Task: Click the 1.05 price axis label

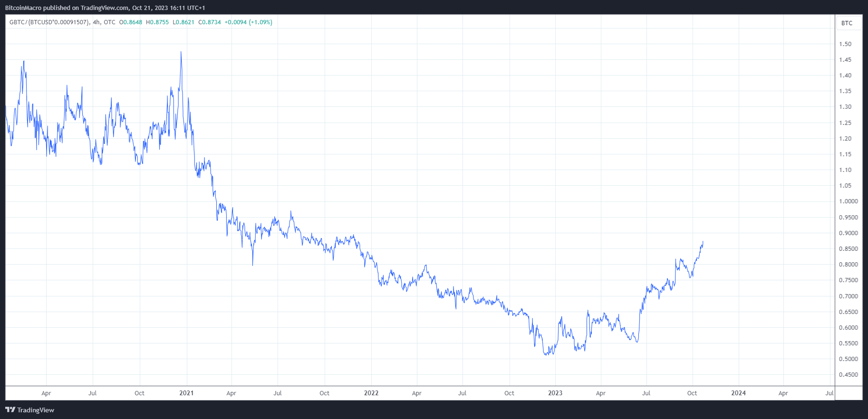Action: tap(845, 186)
